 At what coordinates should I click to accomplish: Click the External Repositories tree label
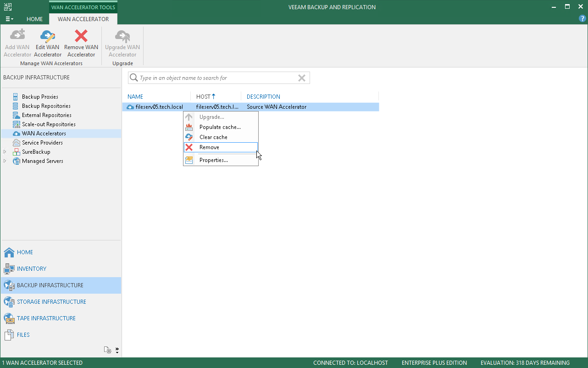(x=47, y=115)
